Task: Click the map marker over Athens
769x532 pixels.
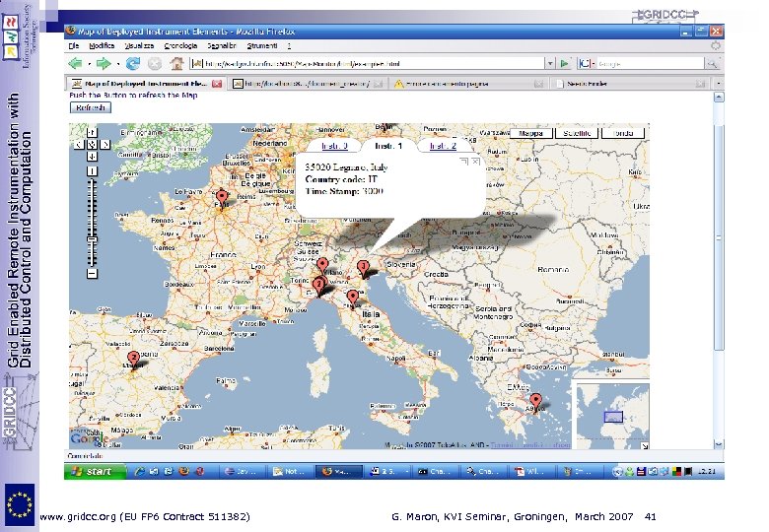Action: pos(535,403)
